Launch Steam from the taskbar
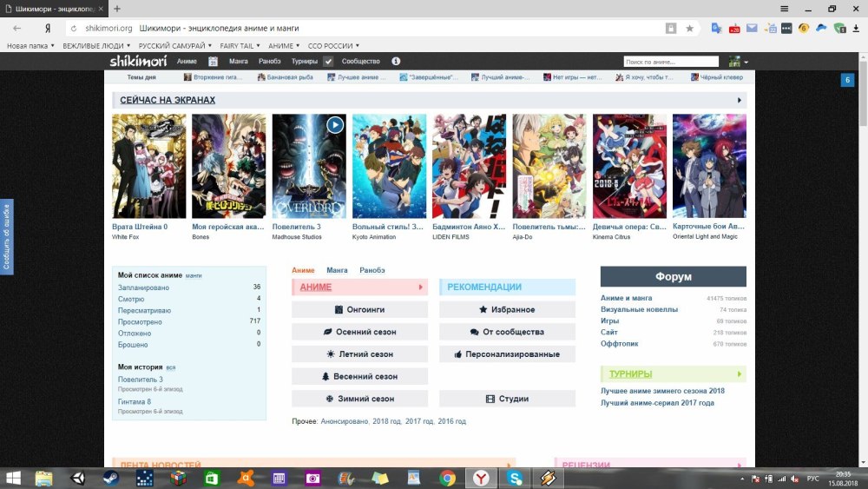The height and width of the screenshot is (489, 868). point(111,478)
